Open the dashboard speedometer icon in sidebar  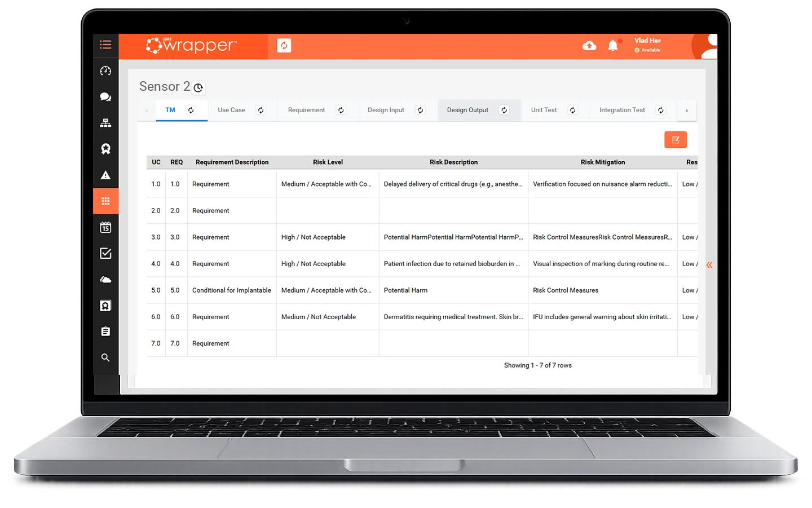[105, 70]
